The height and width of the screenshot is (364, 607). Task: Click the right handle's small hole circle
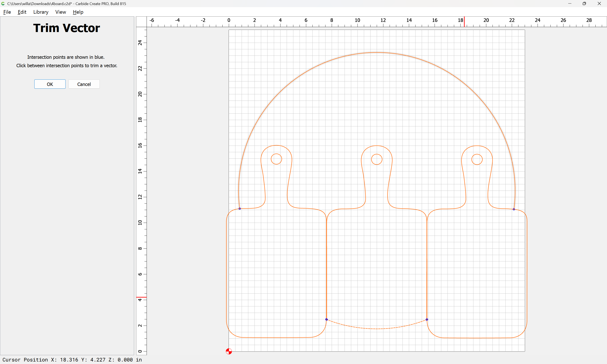477,159
